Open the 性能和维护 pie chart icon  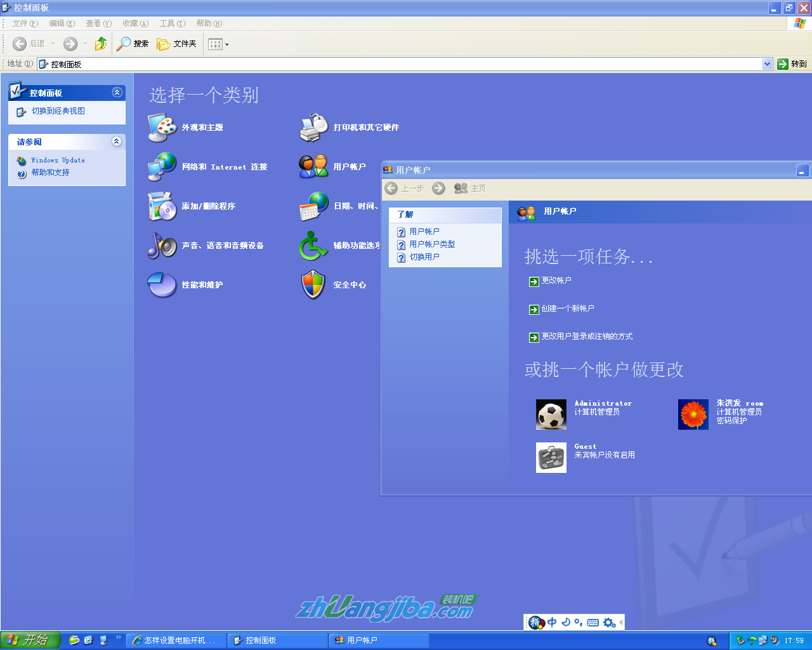(x=162, y=285)
